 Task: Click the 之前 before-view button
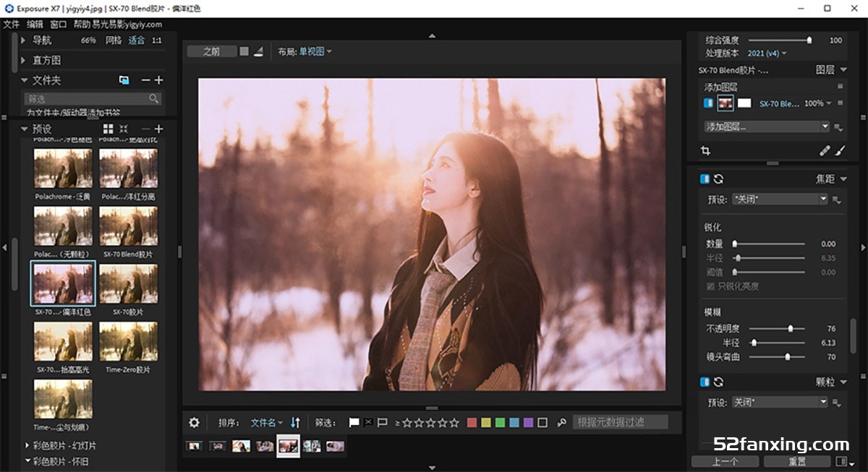211,51
